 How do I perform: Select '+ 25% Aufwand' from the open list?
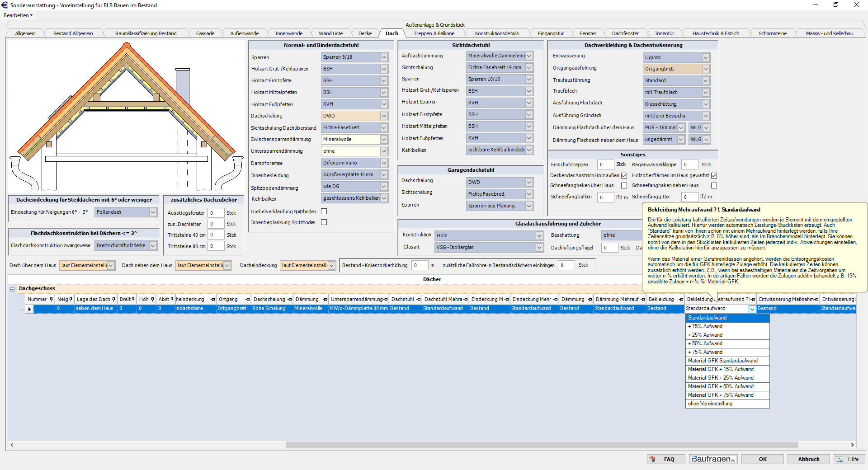[x=705, y=335]
